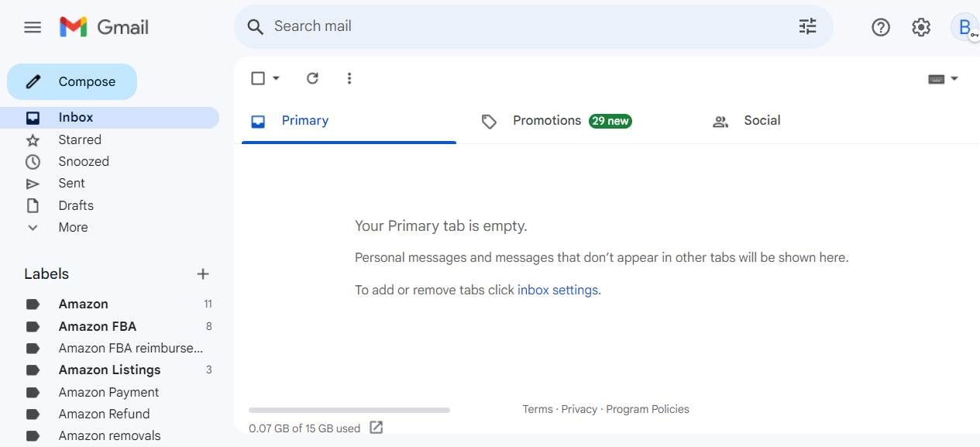Screen dimensions: 980x447
Task: Click the Amazon Payment label tag icon
Action: 33,392
